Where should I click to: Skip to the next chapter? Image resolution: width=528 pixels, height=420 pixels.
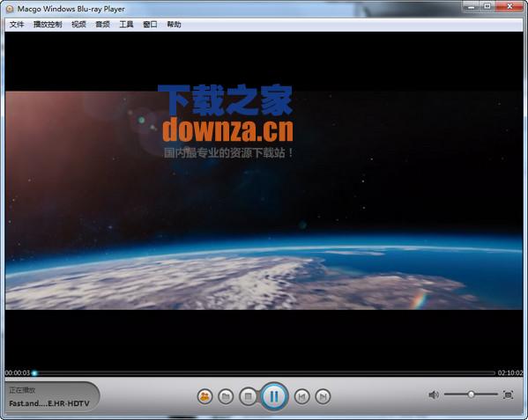[323, 397]
